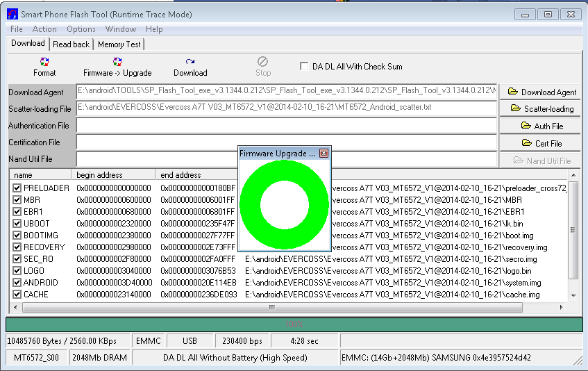This screenshot has height=371, width=588.
Task: Browse for a Scatter-loading file
Action: (540, 109)
